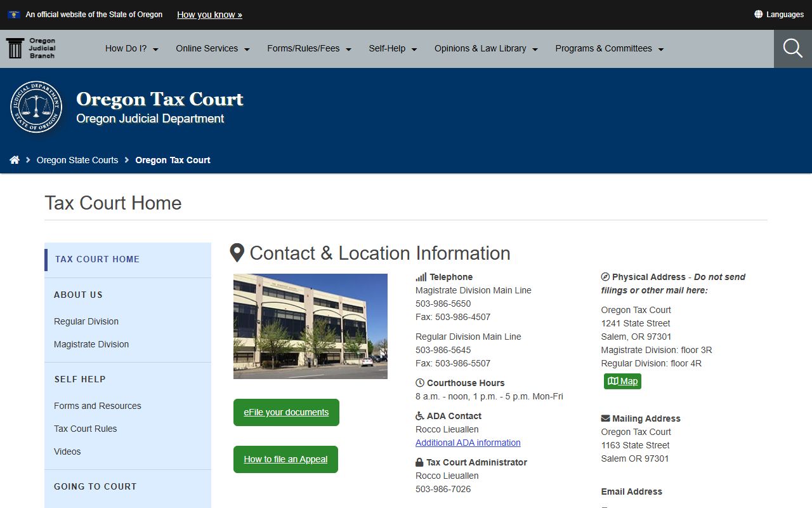Click the eFile your documents button
The width and height of the screenshot is (812, 508).
[286, 412]
